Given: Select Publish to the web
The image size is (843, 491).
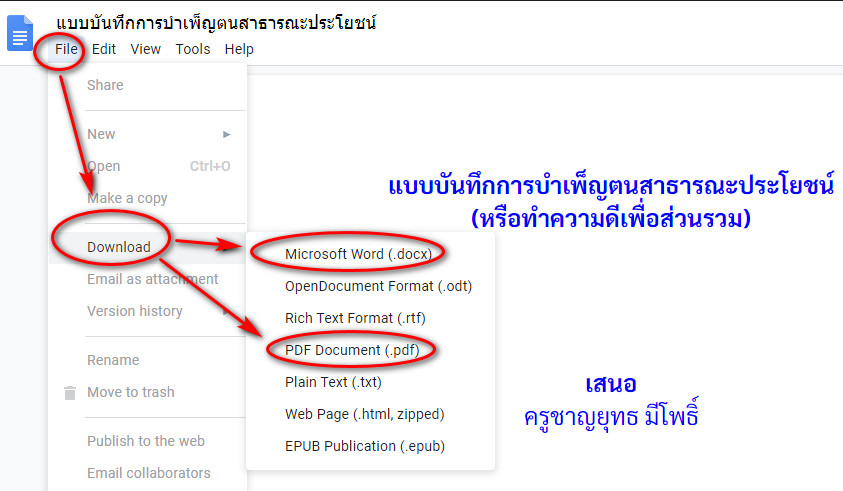Looking at the screenshot, I should (146, 441).
